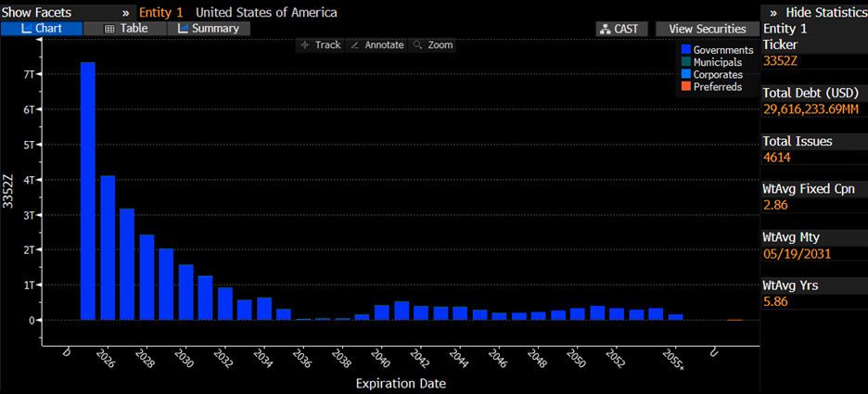Click the Corporates legend color swatch
This screenshot has width=868, height=394.
pyautogui.click(x=686, y=75)
